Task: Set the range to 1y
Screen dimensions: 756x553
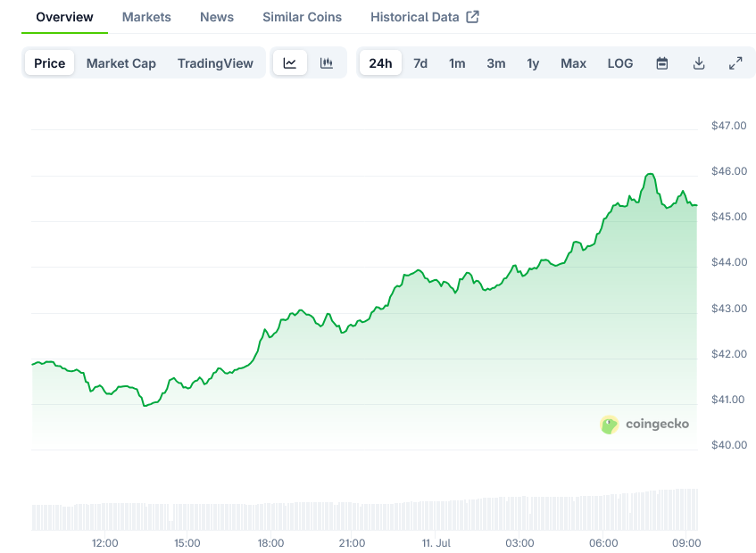Action: tap(533, 63)
